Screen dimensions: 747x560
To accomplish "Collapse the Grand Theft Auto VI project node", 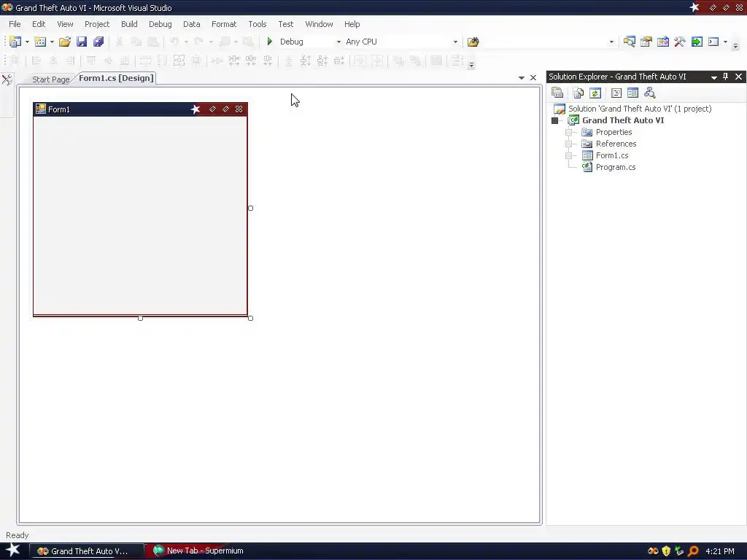I will click(554, 120).
